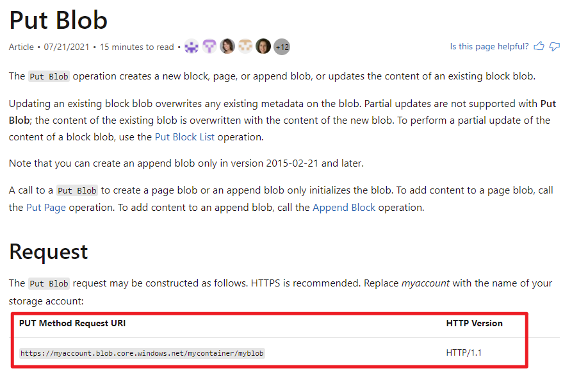Viewport: 588px width, 382px height.
Task: Click the third contributor photo avatar
Action: pos(227,47)
